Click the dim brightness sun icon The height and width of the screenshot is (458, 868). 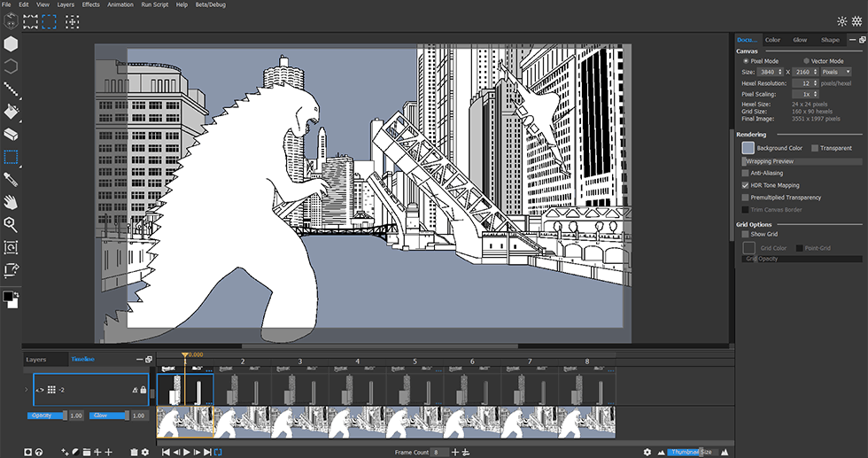[842, 21]
